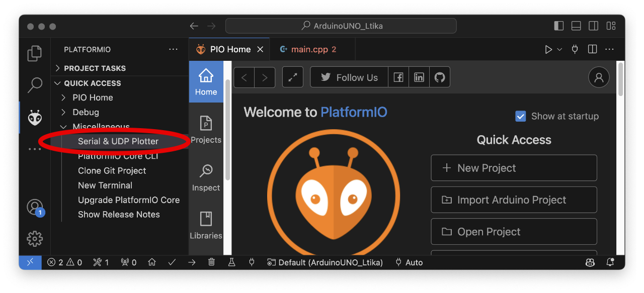Disable the Show at startup checkbox
The width and height of the screenshot is (644, 293).
coord(521,116)
